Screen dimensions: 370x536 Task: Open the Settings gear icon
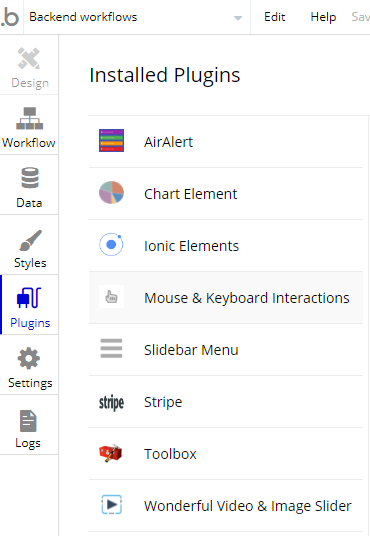[x=29, y=358]
